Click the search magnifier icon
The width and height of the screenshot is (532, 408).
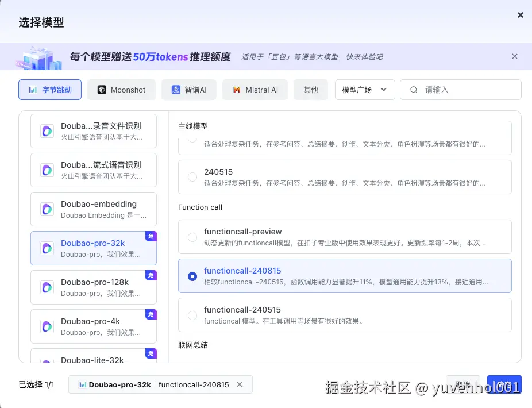413,90
